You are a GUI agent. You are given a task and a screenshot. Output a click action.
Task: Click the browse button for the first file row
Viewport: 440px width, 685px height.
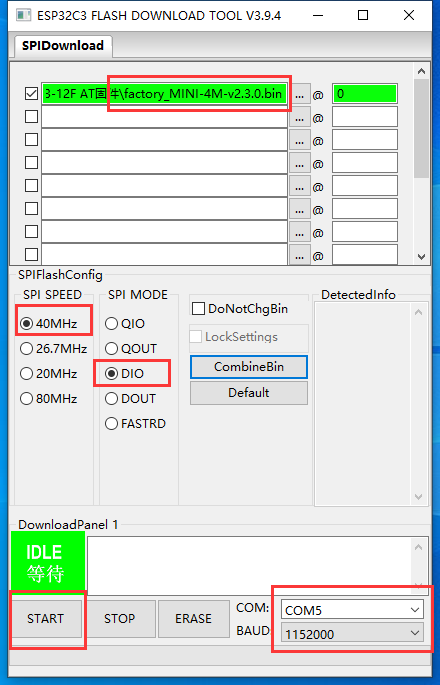[299, 94]
